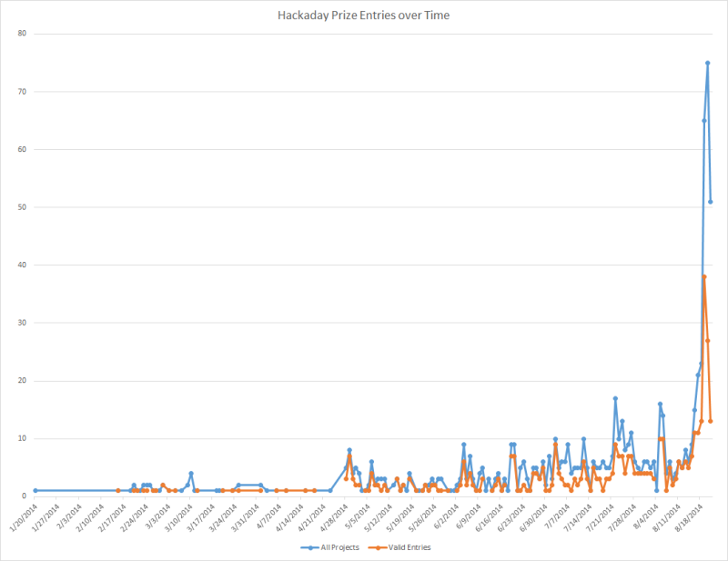Screen dimensions: 728x561
Task: Click the orange Valid Entries legend marker
Action: tap(379, 547)
